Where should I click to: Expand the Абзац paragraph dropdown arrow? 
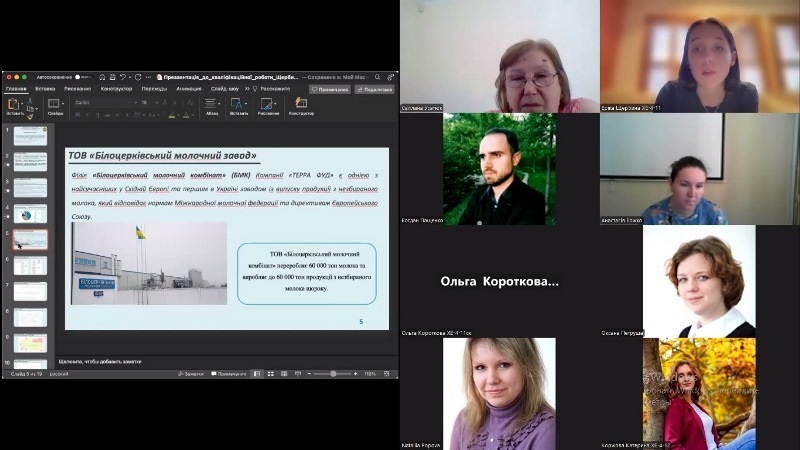click(x=219, y=104)
